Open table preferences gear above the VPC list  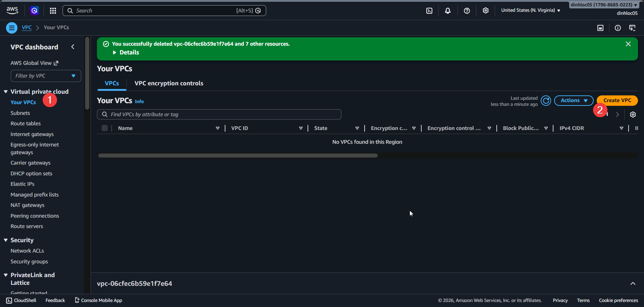(x=633, y=115)
